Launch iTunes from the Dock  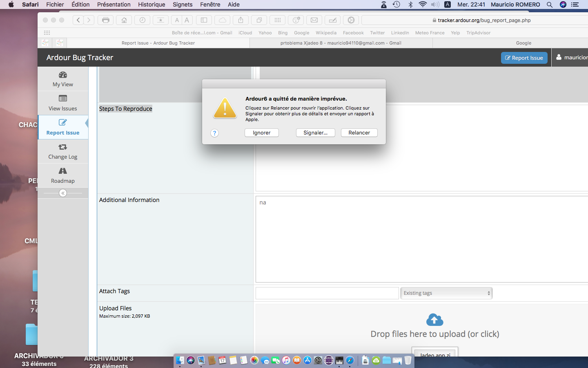click(x=286, y=360)
